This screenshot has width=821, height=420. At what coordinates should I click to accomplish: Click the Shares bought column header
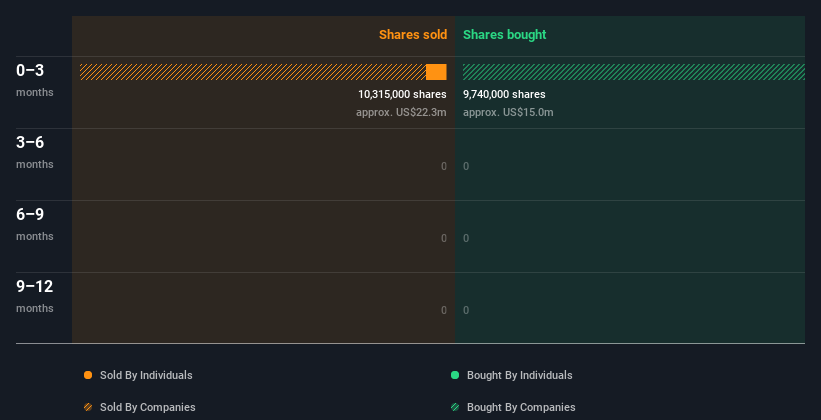pos(504,35)
